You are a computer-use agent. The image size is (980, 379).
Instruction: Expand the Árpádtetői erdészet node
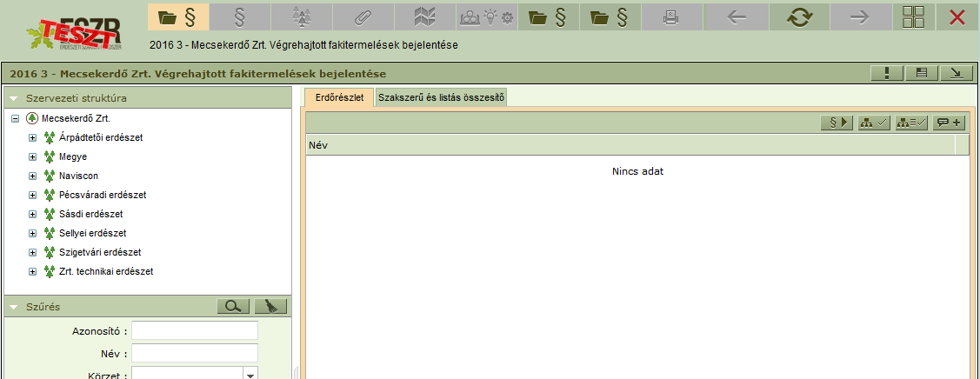tap(32, 137)
